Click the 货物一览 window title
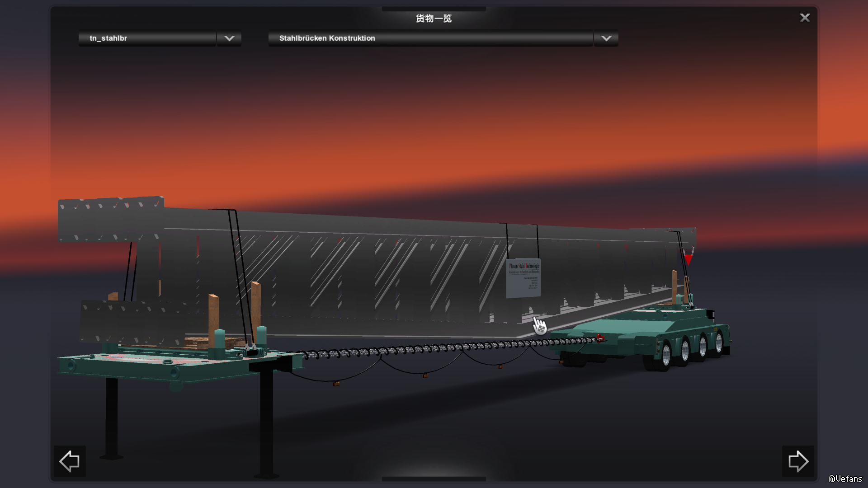The width and height of the screenshot is (868, 488). [434, 19]
